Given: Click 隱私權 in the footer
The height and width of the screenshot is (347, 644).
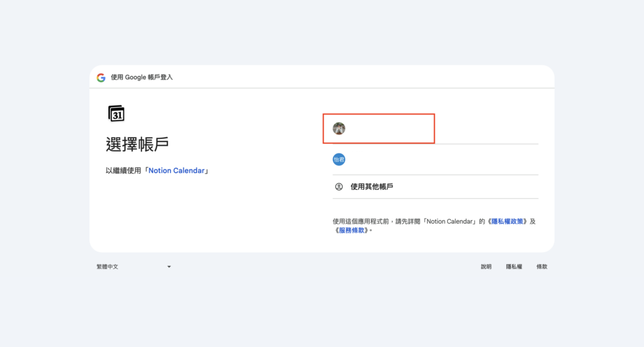Looking at the screenshot, I should (x=514, y=267).
